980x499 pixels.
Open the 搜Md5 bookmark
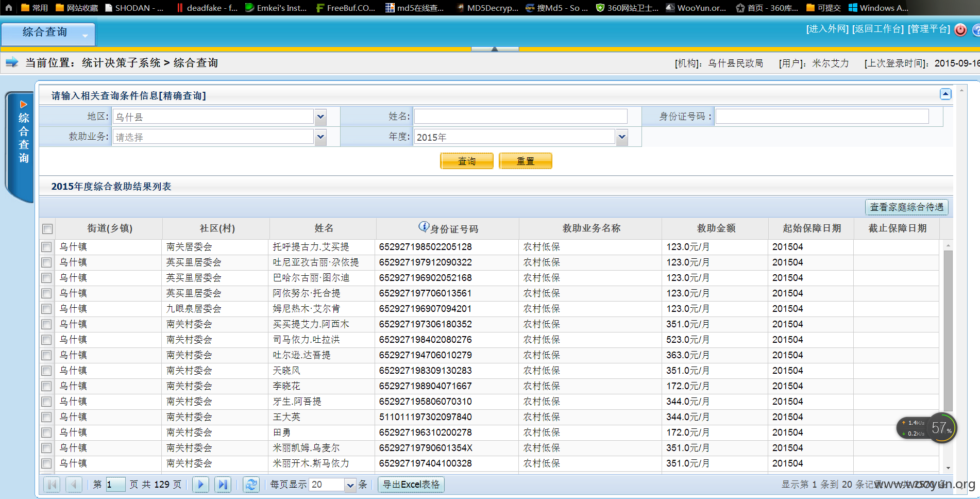point(557,8)
